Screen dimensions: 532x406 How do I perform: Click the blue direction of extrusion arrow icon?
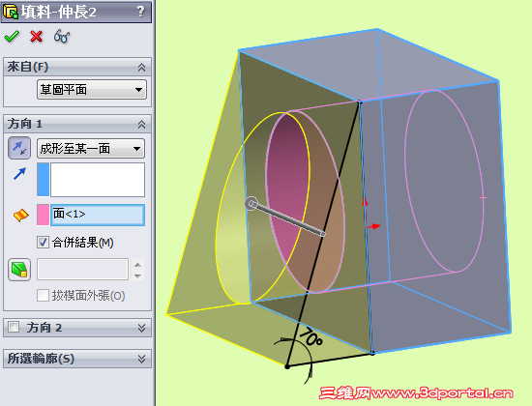(x=19, y=174)
